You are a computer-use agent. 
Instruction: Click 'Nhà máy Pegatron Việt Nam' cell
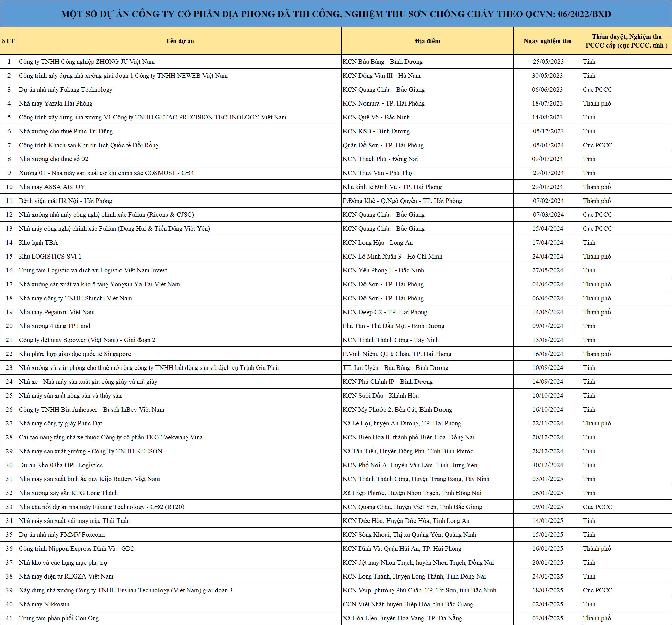(180, 312)
